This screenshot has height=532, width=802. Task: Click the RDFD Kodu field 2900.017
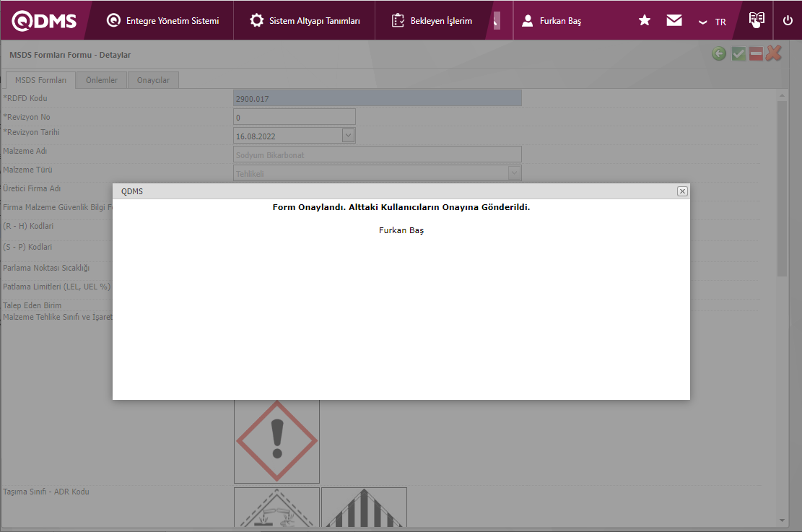coord(378,98)
